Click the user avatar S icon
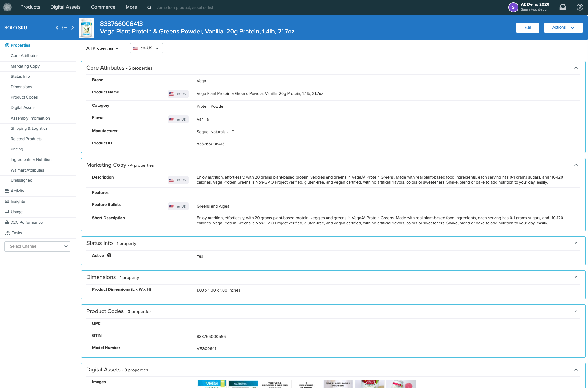The width and height of the screenshot is (588, 388). click(x=513, y=7)
